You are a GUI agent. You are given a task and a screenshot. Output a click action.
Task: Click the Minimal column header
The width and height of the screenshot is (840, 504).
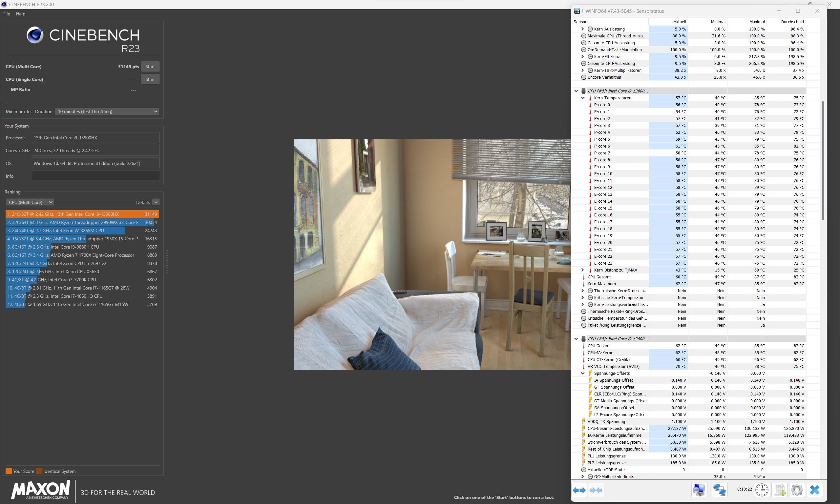click(x=707, y=22)
